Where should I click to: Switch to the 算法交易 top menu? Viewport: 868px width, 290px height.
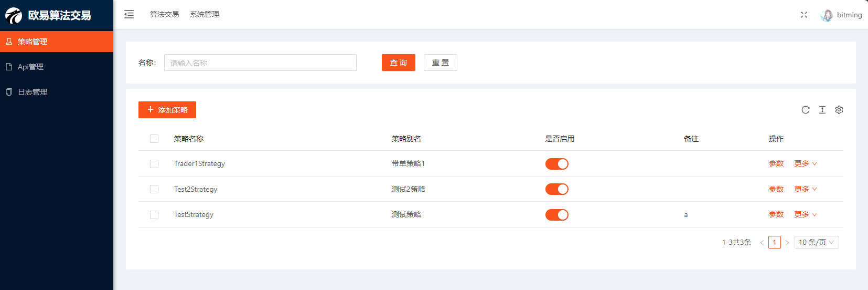(x=165, y=14)
